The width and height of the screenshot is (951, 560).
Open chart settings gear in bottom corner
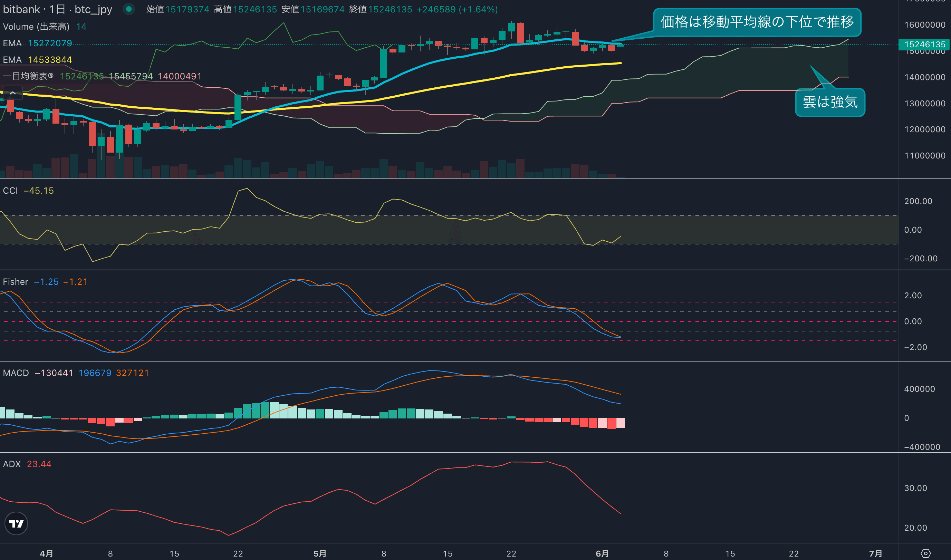(x=925, y=553)
